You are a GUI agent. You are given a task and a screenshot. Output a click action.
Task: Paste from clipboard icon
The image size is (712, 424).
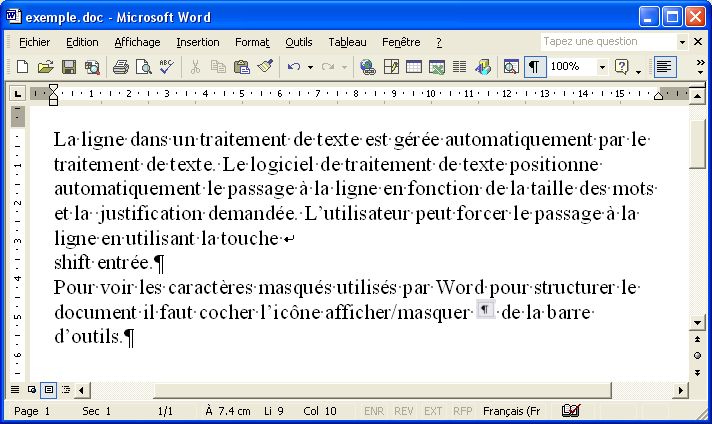tap(242, 67)
